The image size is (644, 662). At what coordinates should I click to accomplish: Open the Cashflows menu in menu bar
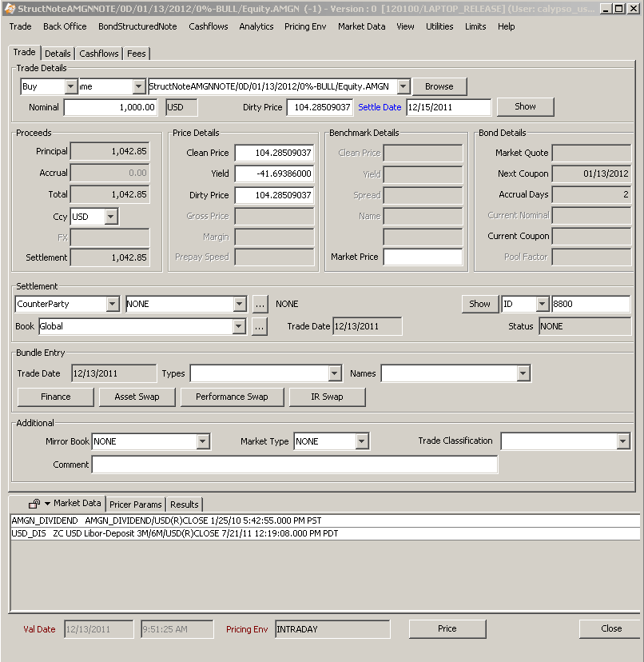tap(208, 26)
